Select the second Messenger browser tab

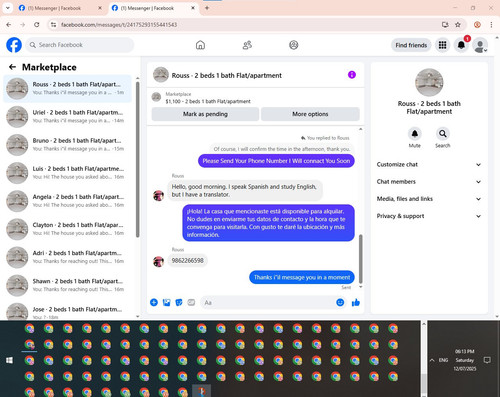coord(153,8)
